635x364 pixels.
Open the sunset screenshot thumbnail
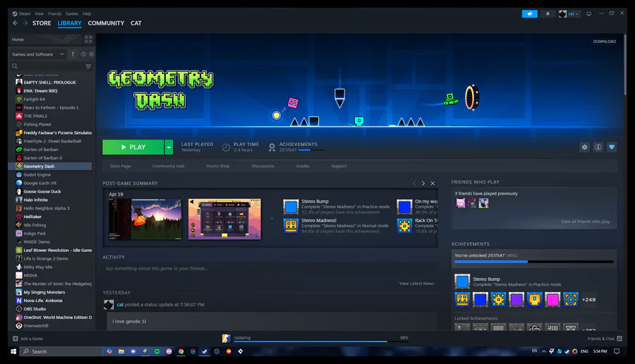click(145, 219)
